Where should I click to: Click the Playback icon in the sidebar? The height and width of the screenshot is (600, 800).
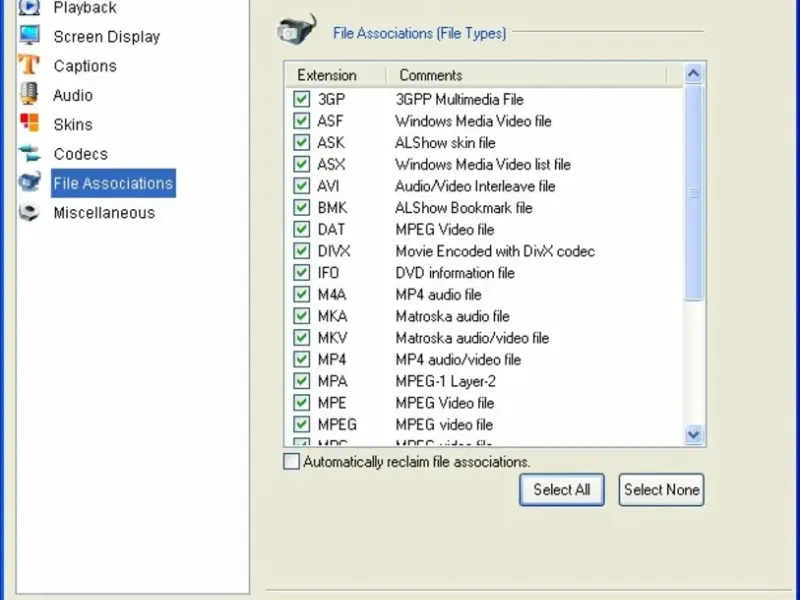tap(29, 7)
